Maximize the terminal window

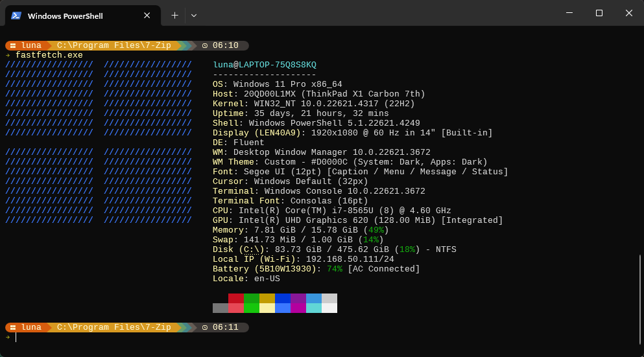click(599, 13)
